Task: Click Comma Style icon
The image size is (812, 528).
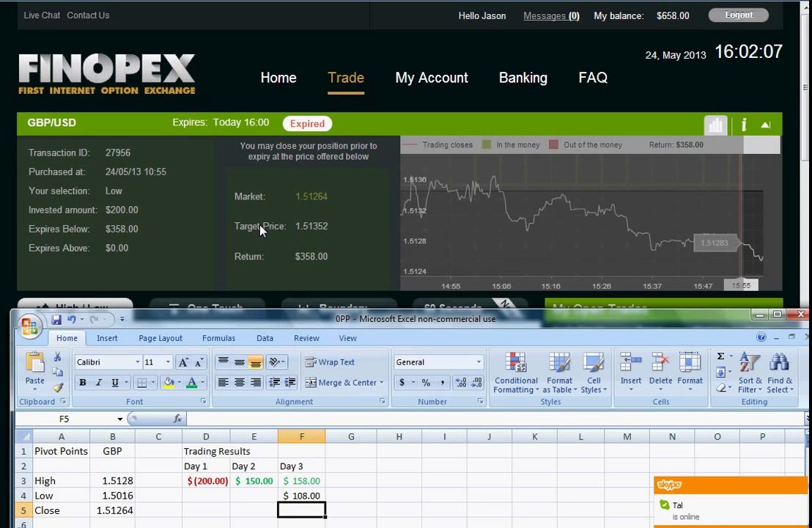Action: tap(442, 382)
